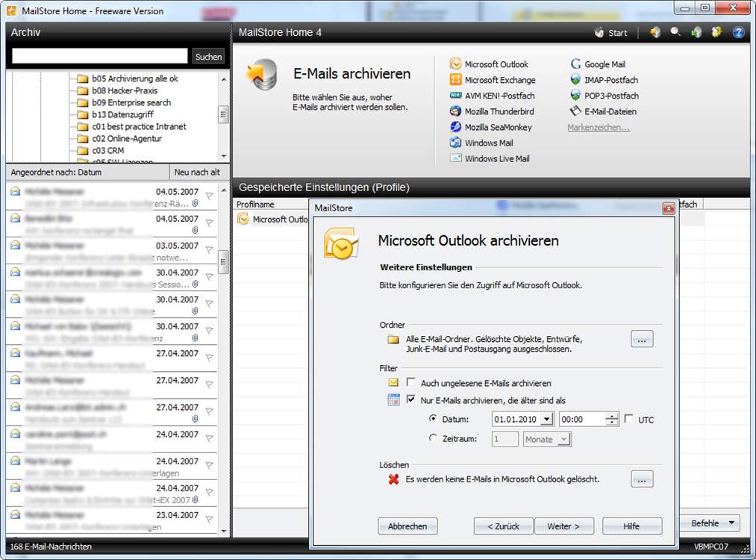This screenshot has width=756, height=560.
Task: Click the help question mark icon
Action: click(x=738, y=32)
